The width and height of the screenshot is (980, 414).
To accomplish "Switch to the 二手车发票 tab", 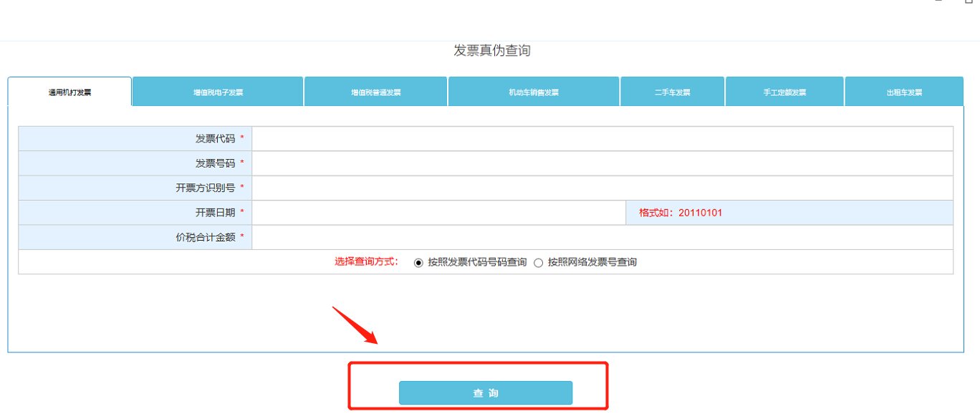I will 671,92.
